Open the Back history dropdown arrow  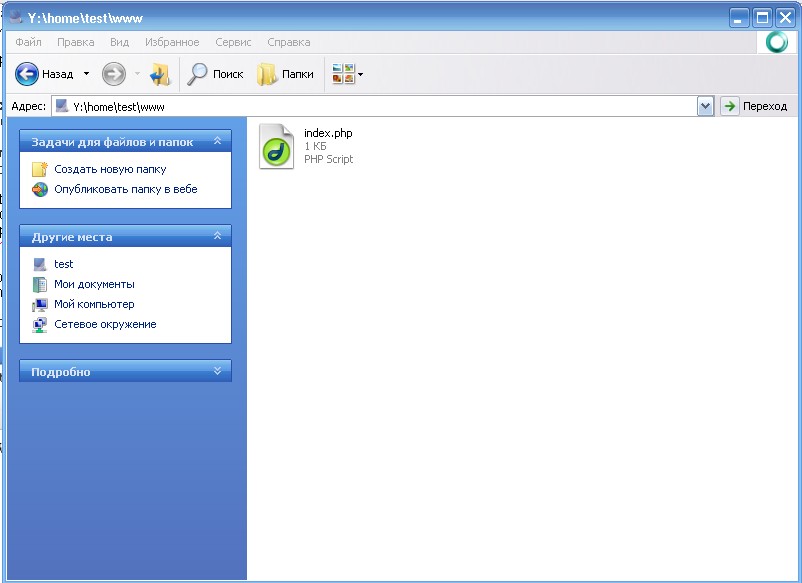tap(86, 74)
